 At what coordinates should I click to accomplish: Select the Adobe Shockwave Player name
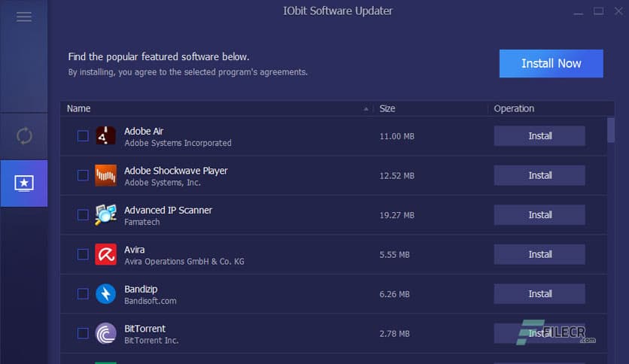(x=176, y=171)
